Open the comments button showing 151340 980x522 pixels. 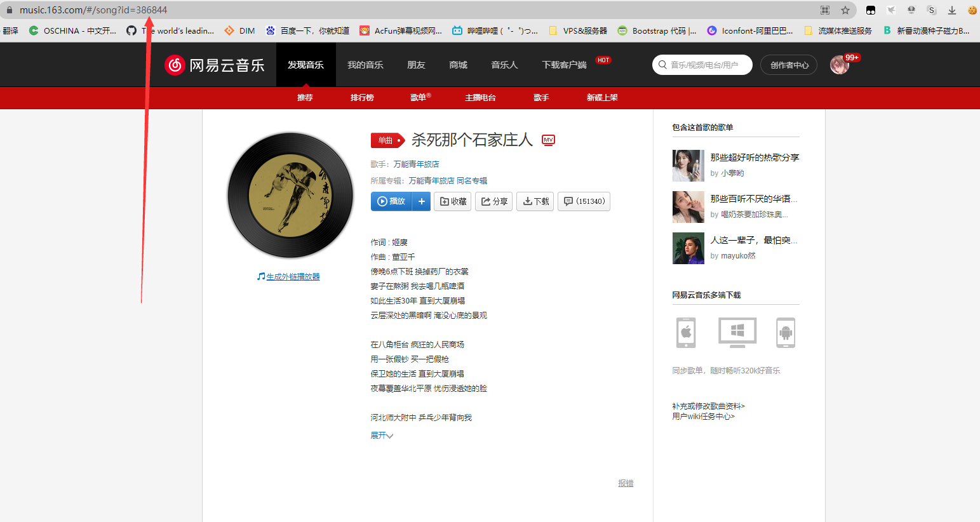(x=584, y=201)
